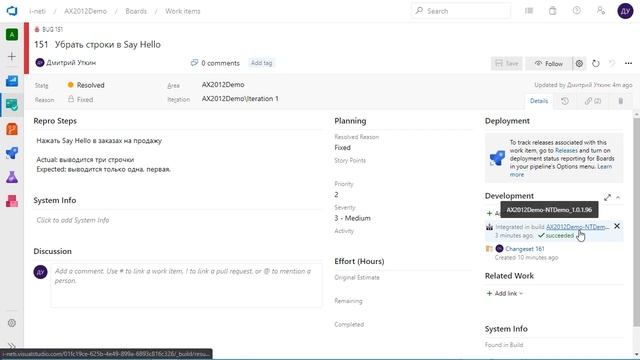Open Overview hub icon in sidebar
This screenshot has height=360, width=640.
[x=12, y=81]
